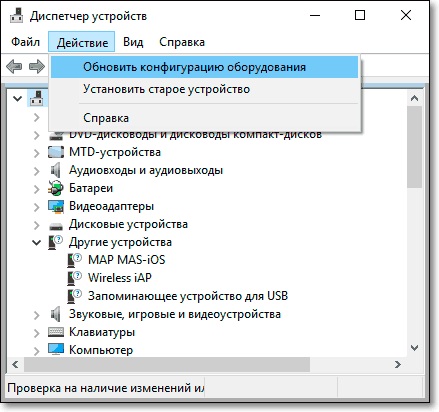Click the back arrow toolbar icon
439x412 pixels.
click(x=14, y=66)
